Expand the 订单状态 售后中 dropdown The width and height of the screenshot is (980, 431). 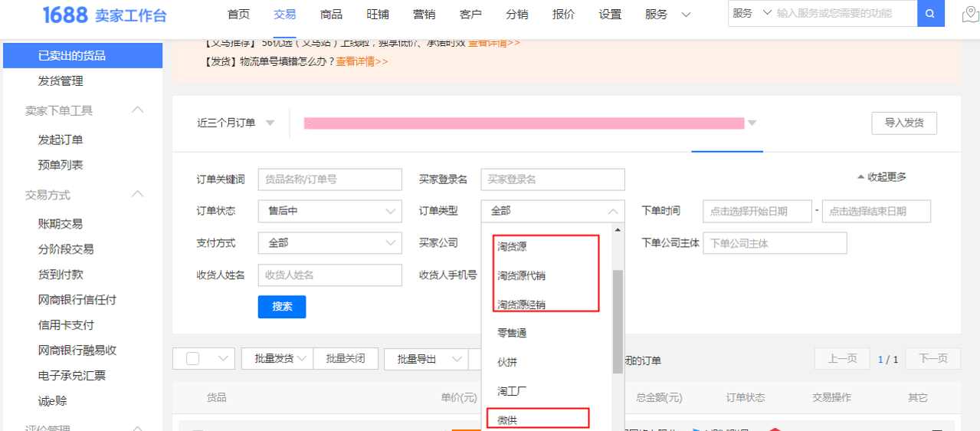click(x=329, y=211)
